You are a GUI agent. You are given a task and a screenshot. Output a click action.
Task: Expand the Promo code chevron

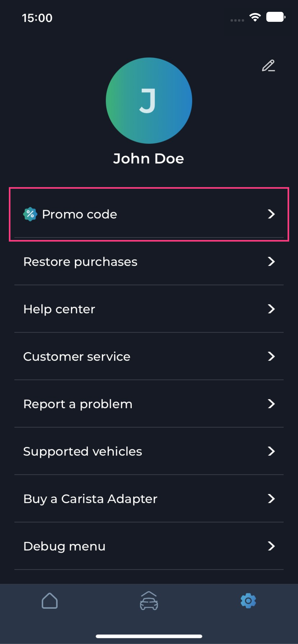coord(271,214)
